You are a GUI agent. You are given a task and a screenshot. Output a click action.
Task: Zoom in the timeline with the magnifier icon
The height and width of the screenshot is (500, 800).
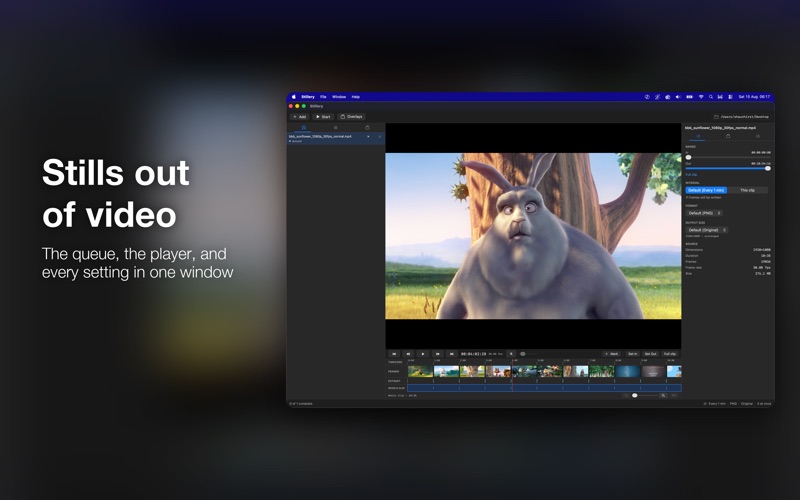(x=663, y=395)
